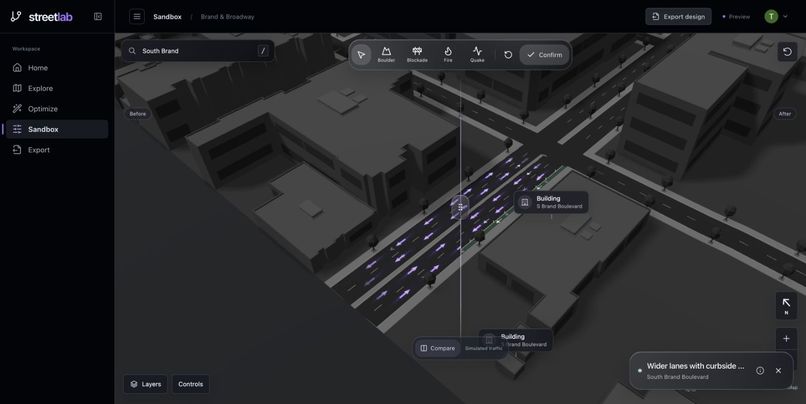Select the Building S Brand Boulevard label
806x404 pixels.
[552, 202]
